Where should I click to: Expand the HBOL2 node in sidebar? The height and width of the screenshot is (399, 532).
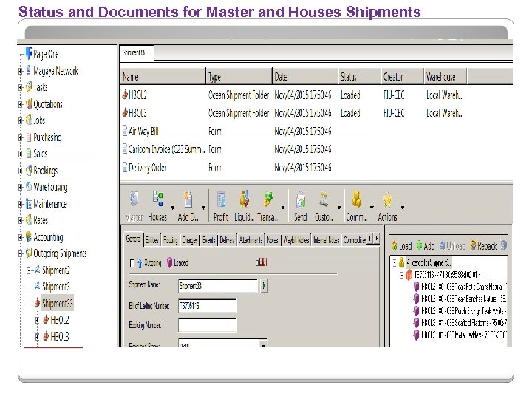tap(38, 320)
